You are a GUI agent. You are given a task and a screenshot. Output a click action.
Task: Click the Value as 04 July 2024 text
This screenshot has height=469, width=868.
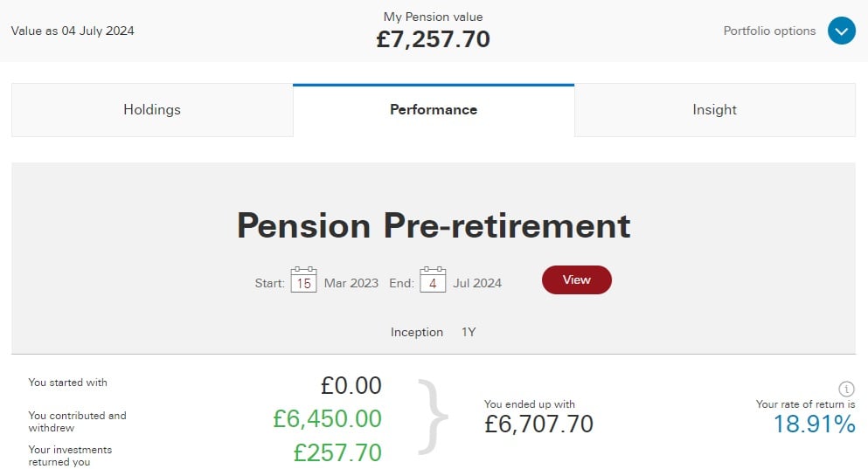[x=73, y=31]
